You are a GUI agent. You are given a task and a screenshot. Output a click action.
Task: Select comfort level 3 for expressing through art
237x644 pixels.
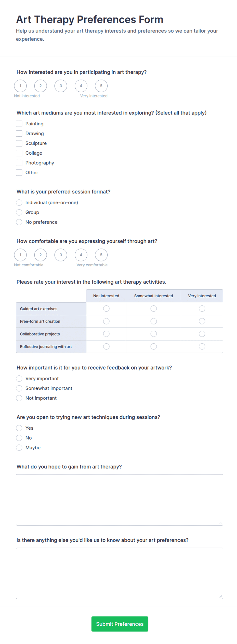point(61,255)
